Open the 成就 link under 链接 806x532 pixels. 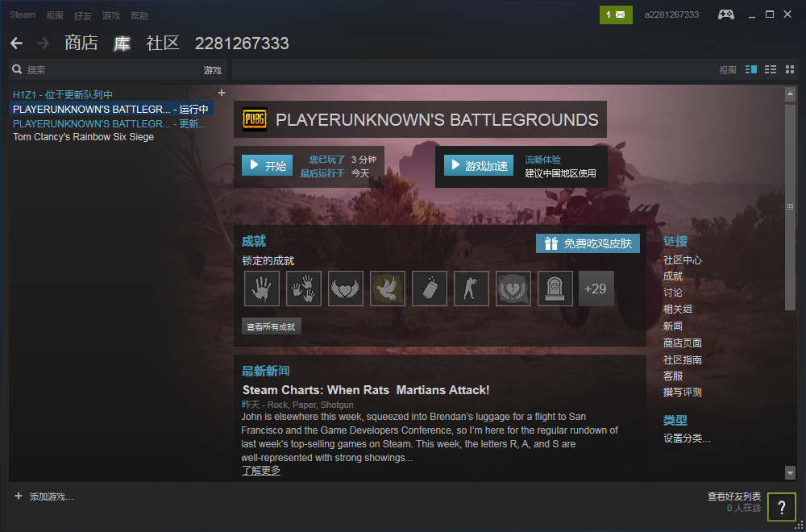[673, 276]
